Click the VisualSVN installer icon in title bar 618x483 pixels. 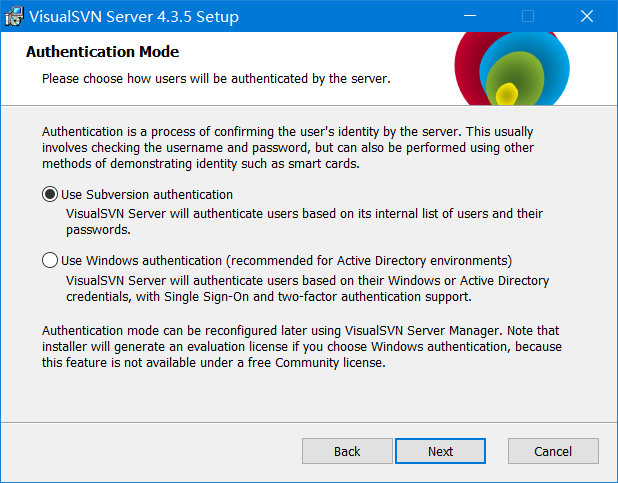[x=14, y=17]
